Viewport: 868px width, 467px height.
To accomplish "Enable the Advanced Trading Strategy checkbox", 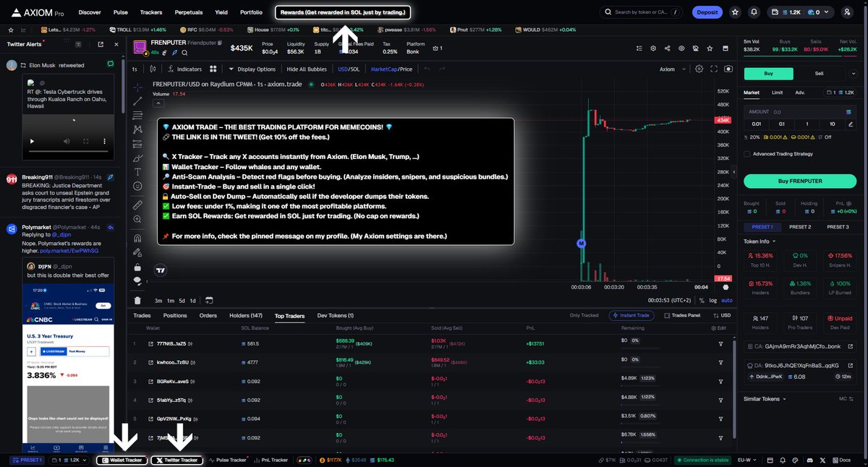I will pos(746,153).
